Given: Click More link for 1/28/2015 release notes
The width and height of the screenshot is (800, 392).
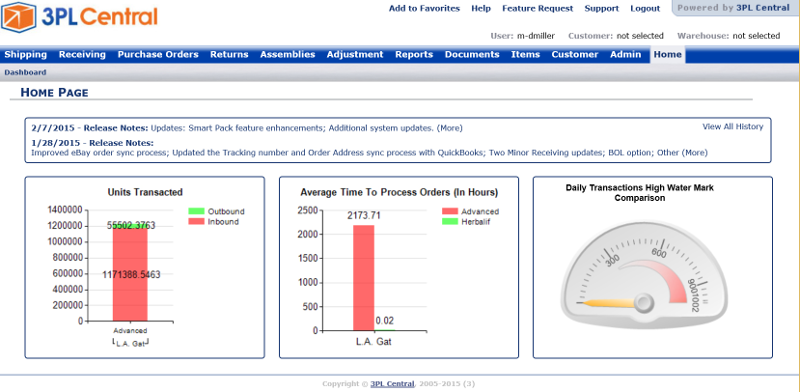Looking at the screenshot, I should click(695, 153).
